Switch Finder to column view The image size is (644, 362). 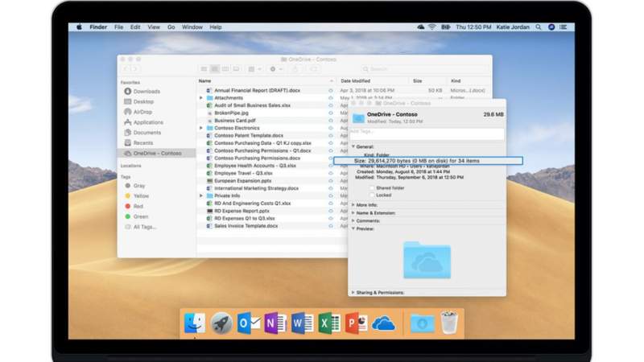tap(225, 69)
